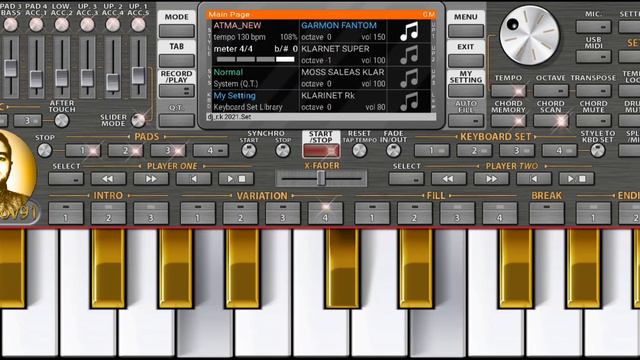The width and height of the screenshot is (640, 360).
Task: Click the USB MIDI button
Action: tap(593, 57)
